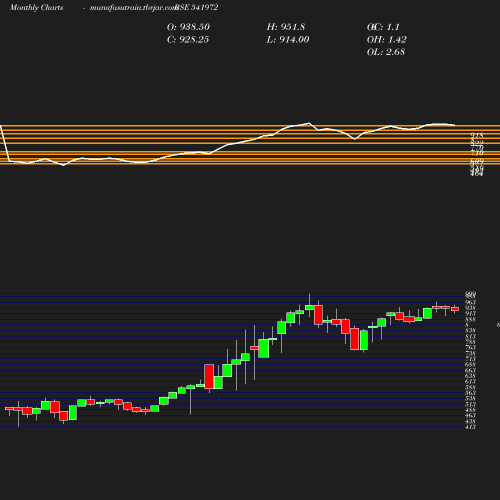Select the close price "C: 928.25"
This screenshot has width=500, height=500.
[x=188, y=40]
